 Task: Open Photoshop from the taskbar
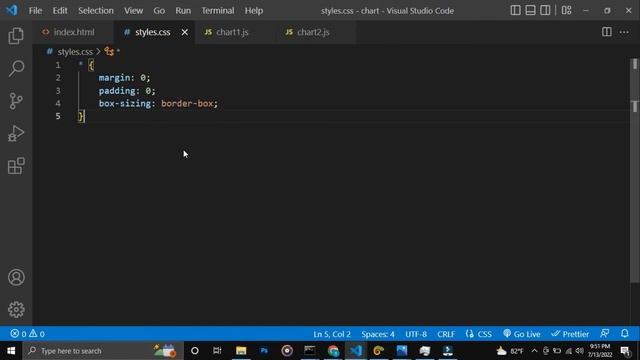pos(264,351)
